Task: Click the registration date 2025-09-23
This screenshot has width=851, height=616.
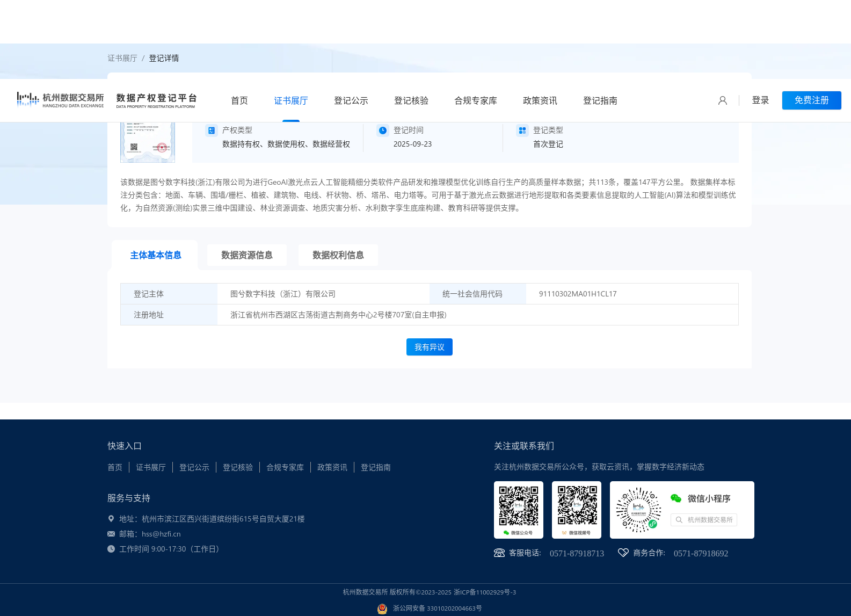Action: tap(412, 144)
